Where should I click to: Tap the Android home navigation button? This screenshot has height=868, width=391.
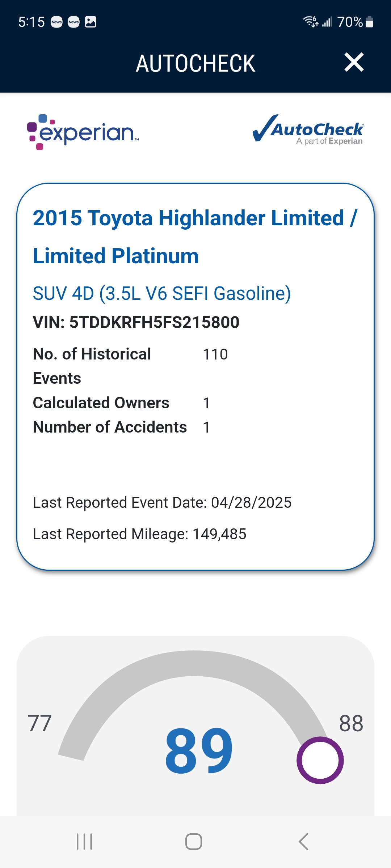194,842
